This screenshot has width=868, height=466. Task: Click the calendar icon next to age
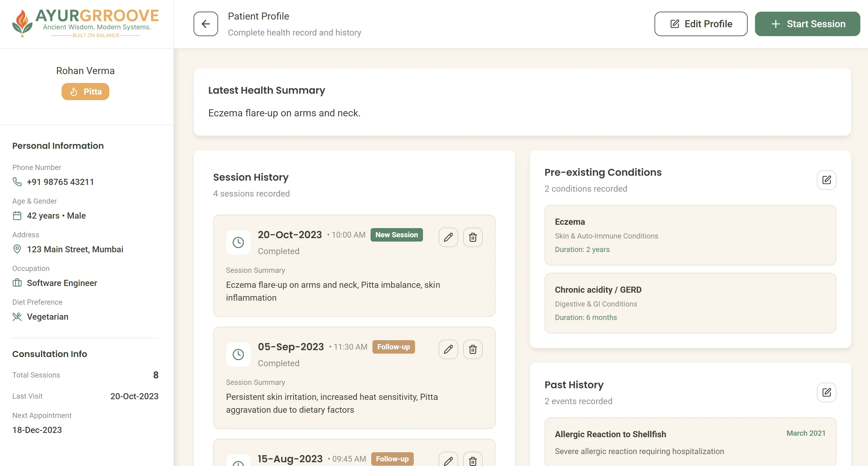(17, 216)
